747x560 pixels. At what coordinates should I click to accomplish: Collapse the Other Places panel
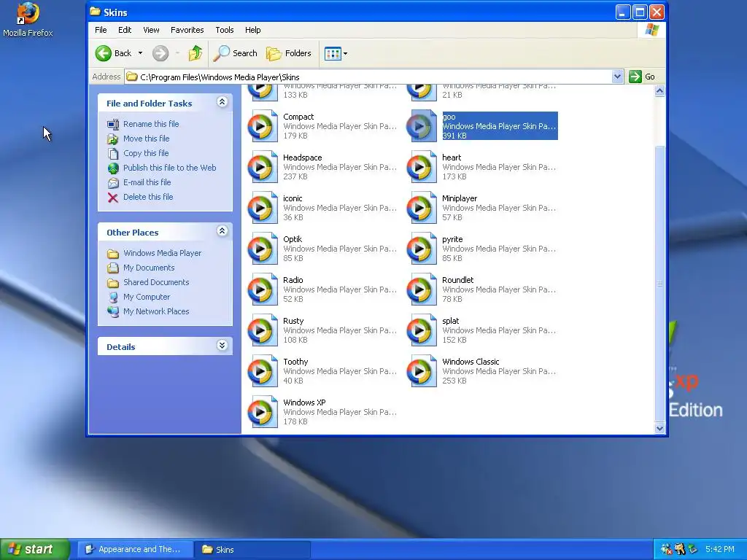click(222, 231)
